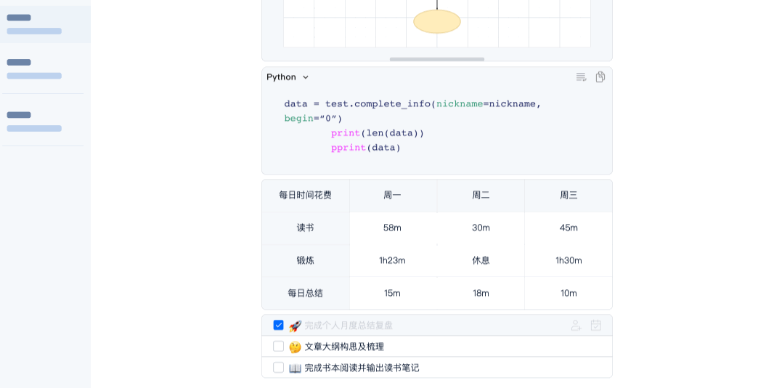The height and width of the screenshot is (388, 776).
Task: Click the 完成书本阅读并输出读书笔记 task text
Action: [x=362, y=368]
